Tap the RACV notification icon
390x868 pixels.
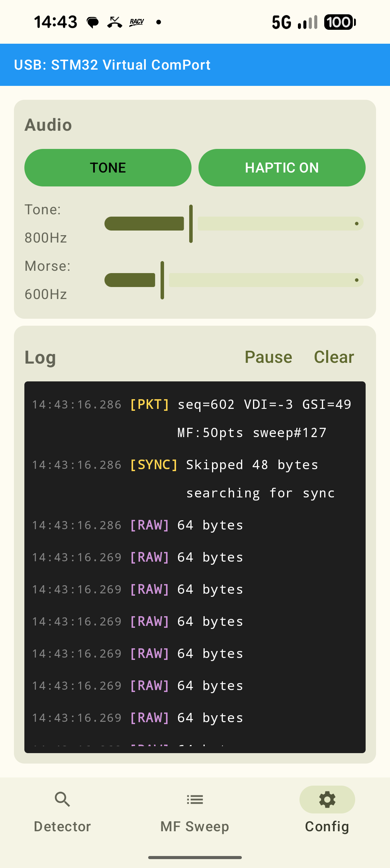[137, 22]
